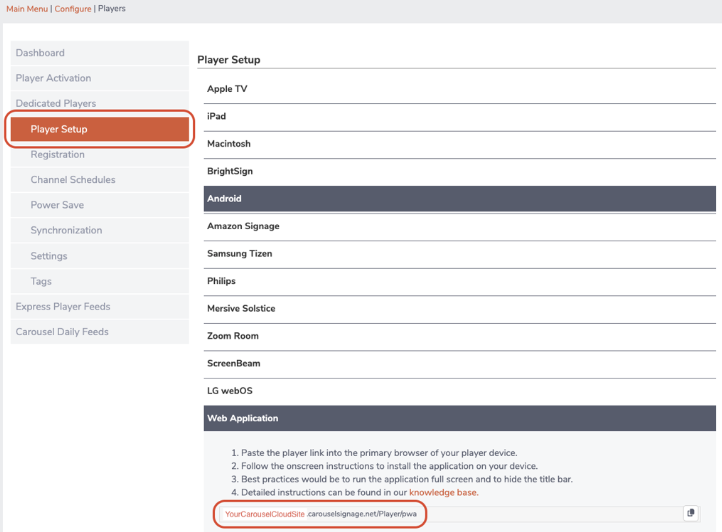This screenshot has width=722, height=532.
Task: Open Player Activation in the sidebar
Action: [99, 78]
